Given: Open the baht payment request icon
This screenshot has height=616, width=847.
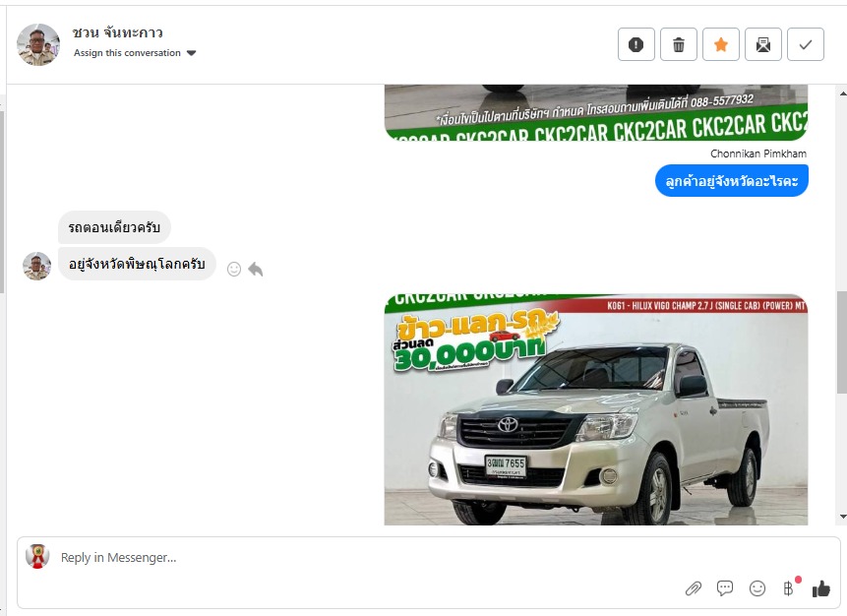Looking at the screenshot, I should (x=789, y=587).
